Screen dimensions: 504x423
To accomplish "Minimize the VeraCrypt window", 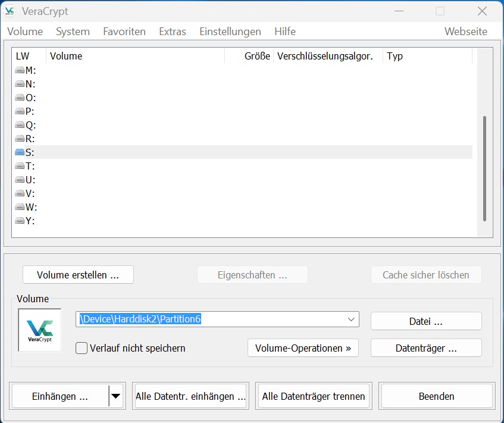I will (x=399, y=11).
